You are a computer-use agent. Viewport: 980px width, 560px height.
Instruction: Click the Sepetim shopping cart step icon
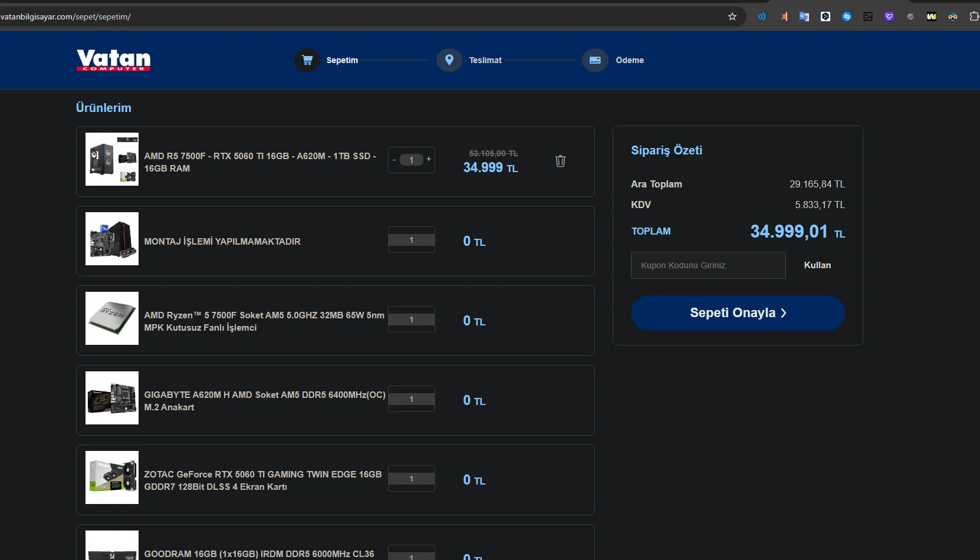[307, 60]
